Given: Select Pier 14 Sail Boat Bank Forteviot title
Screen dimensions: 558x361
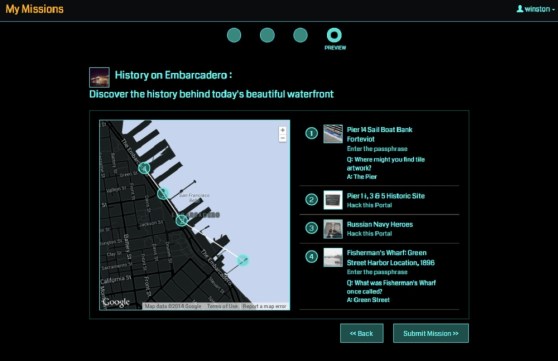Looking at the screenshot, I should click(379, 134).
